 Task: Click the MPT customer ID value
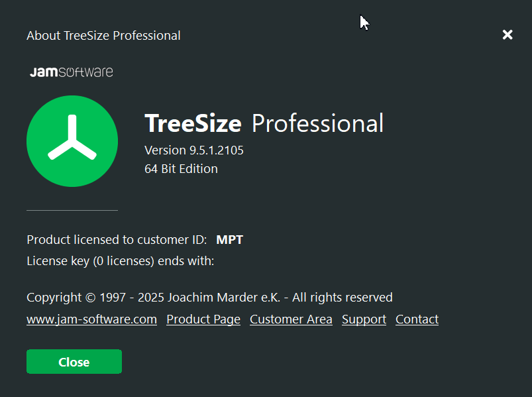pos(230,240)
